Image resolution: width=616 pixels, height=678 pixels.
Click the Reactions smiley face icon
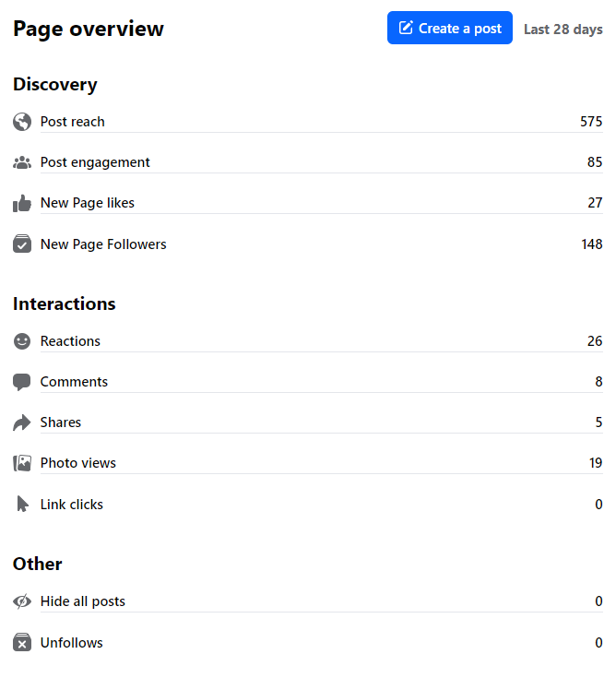click(x=22, y=341)
